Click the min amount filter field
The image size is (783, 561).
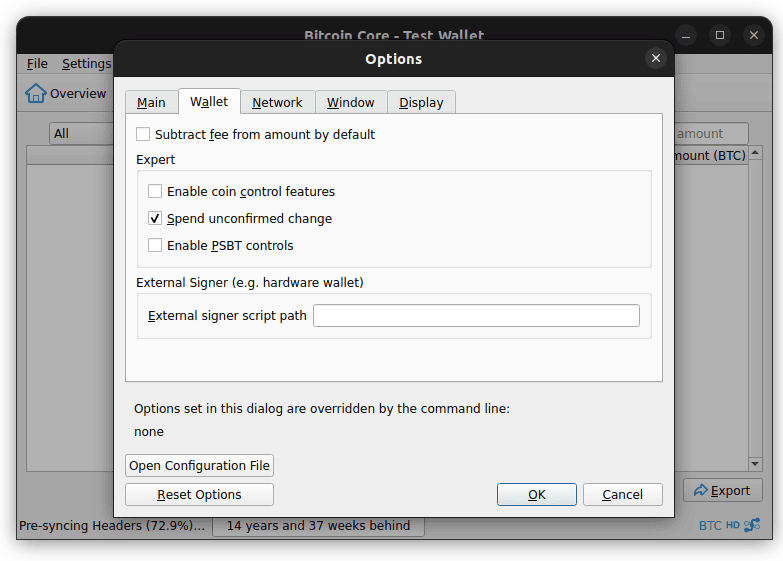click(x=711, y=133)
